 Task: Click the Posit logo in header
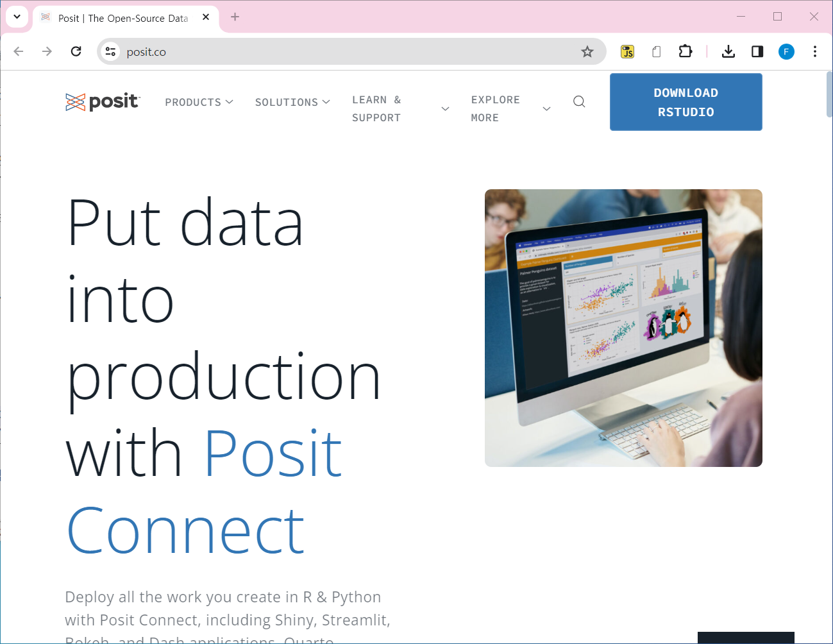click(103, 101)
